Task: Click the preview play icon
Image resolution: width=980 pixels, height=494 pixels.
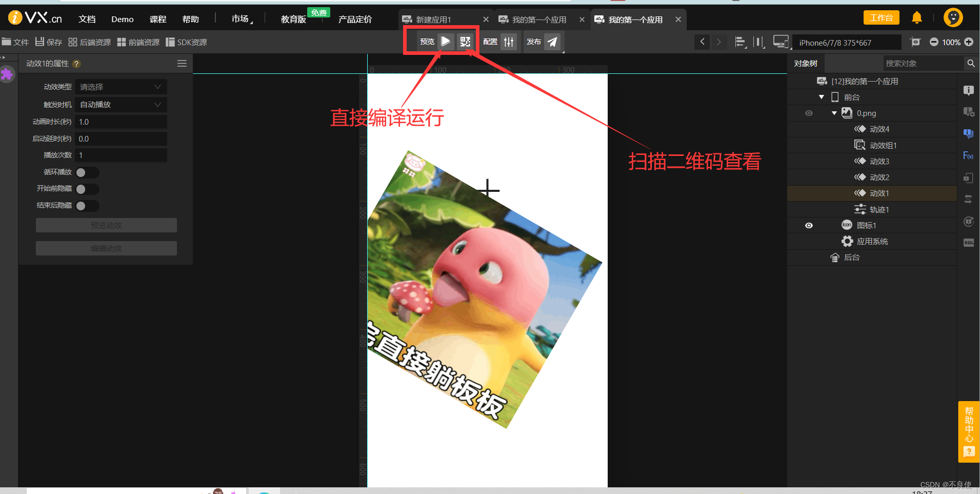Action: 446,42
